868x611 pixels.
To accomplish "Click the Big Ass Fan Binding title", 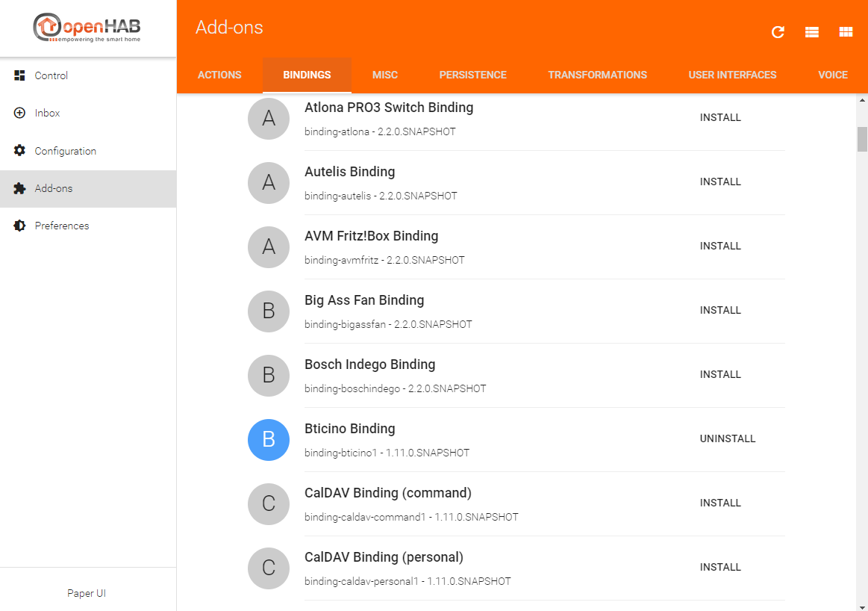I will coord(364,300).
